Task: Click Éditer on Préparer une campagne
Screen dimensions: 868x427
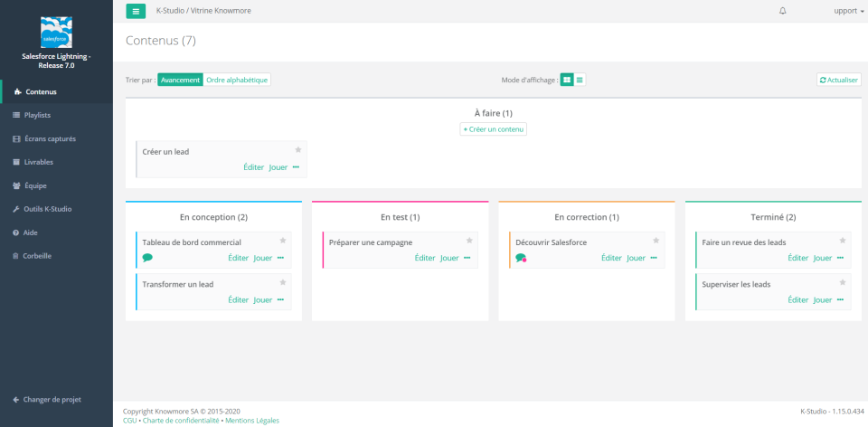Action: pyautogui.click(x=425, y=258)
